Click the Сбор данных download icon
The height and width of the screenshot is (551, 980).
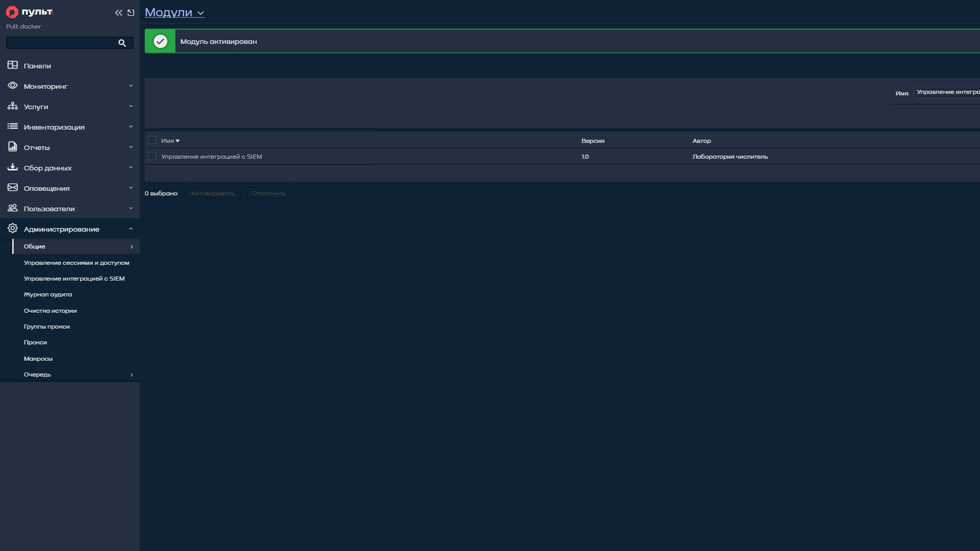tap(13, 167)
